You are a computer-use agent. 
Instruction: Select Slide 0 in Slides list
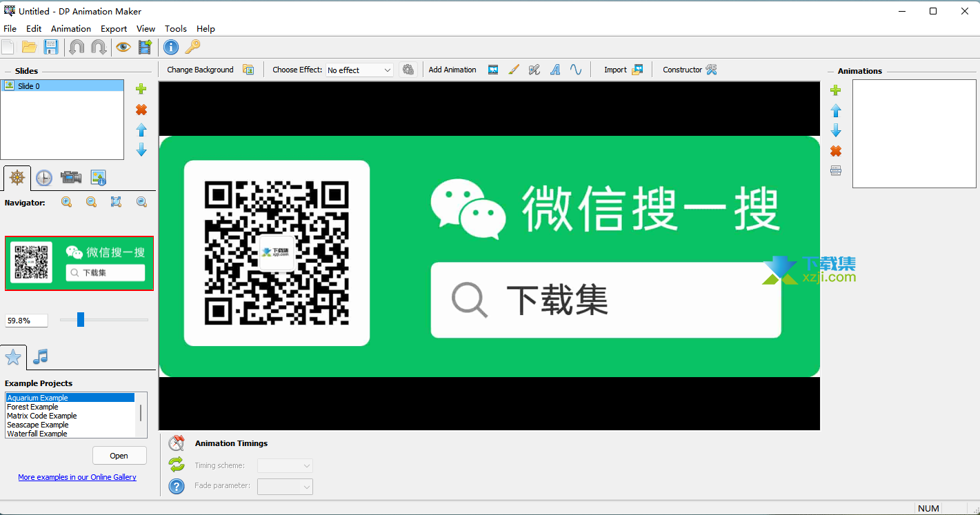[62, 86]
